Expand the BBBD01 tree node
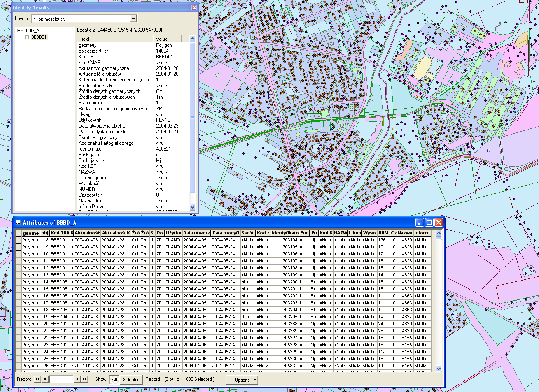This screenshot has width=539, height=392. click(x=27, y=37)
